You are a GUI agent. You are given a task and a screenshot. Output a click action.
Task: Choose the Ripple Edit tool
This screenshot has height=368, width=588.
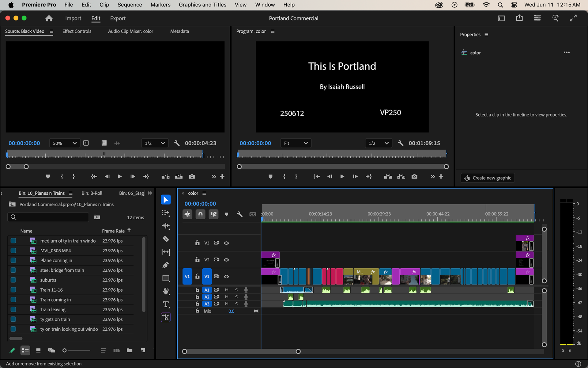pos(166,226)
